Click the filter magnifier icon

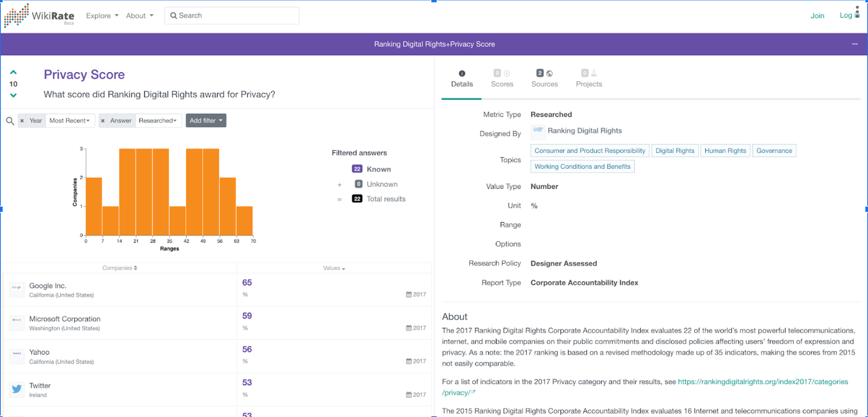point(10,121)
